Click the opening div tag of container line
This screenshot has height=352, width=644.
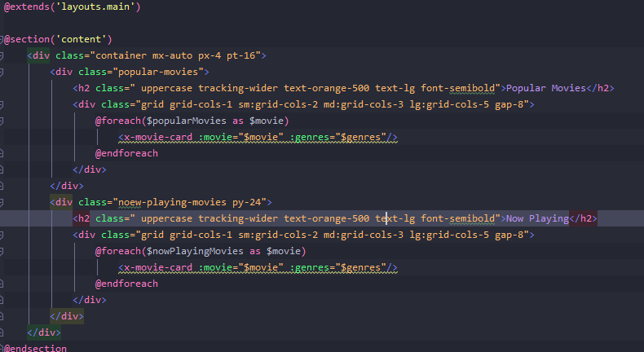click(38, 56)
